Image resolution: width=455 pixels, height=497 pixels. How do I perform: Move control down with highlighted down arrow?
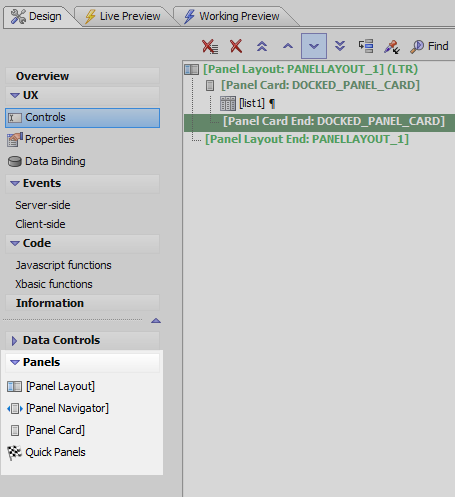(314, 46)
